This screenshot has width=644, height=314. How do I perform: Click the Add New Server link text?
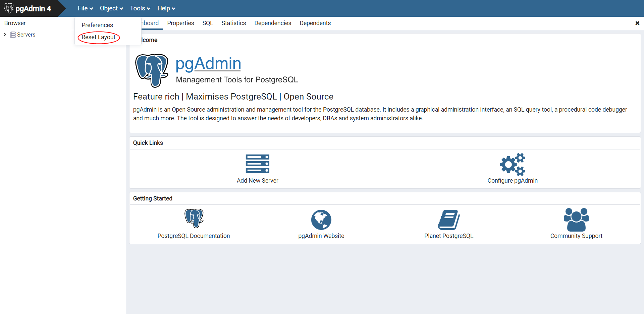pos(257,181)
